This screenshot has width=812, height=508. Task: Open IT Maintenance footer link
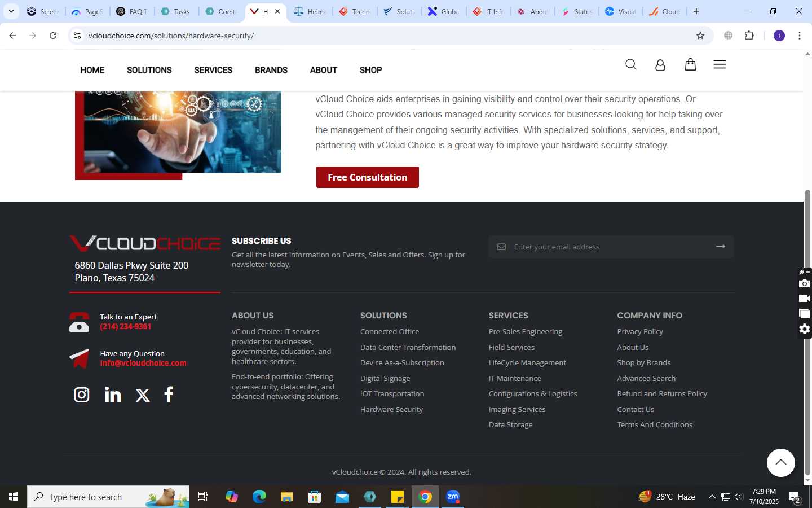tap(515, 378)
